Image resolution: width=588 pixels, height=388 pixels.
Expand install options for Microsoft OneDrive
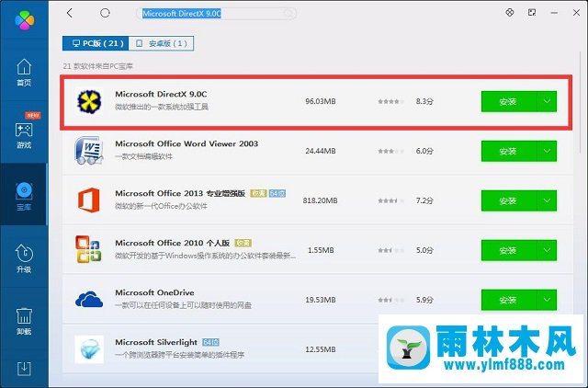548,300
